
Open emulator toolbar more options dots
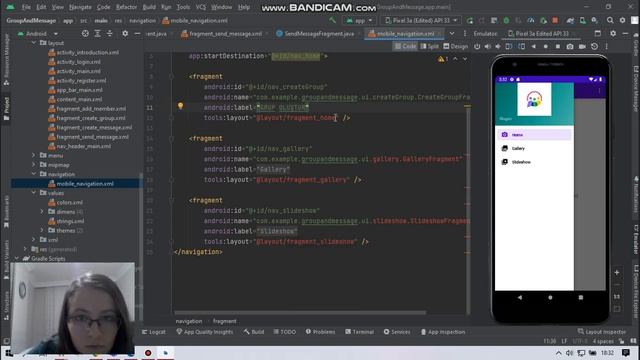(607, 47)
